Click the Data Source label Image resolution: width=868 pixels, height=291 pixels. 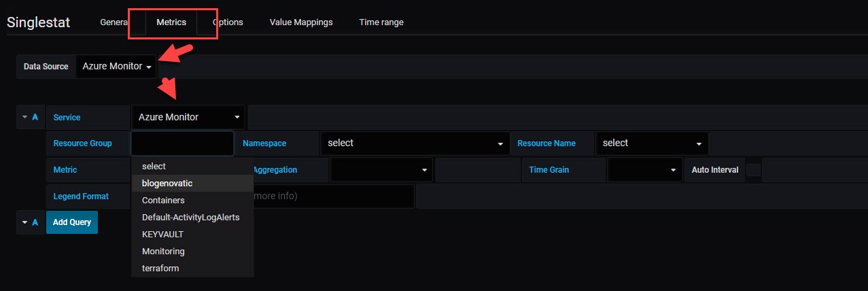[46, 67]
